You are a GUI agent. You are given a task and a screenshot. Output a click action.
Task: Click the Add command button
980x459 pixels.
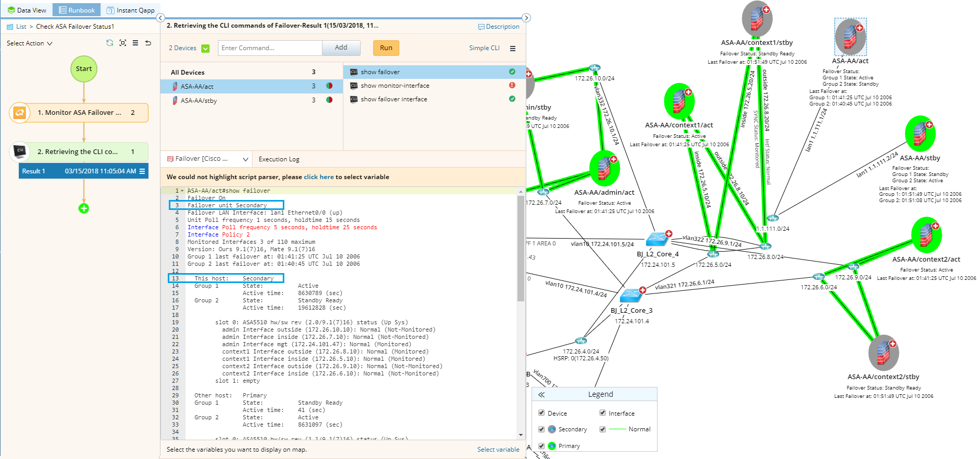point(341,48)
